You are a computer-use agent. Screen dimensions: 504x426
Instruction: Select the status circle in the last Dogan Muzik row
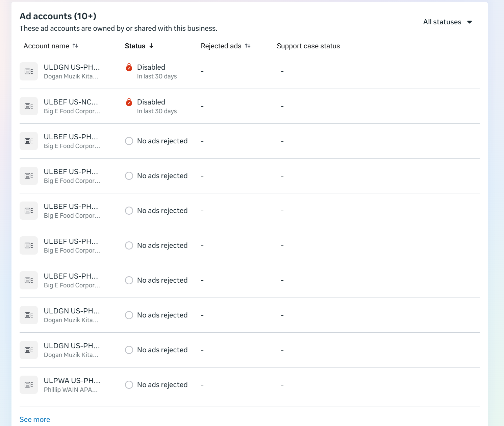pos(129,350)
